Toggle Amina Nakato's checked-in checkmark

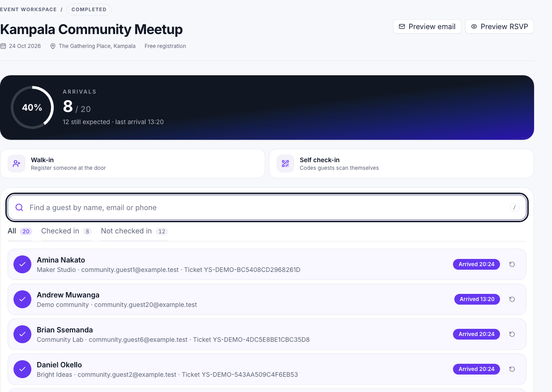click(22, 264)
